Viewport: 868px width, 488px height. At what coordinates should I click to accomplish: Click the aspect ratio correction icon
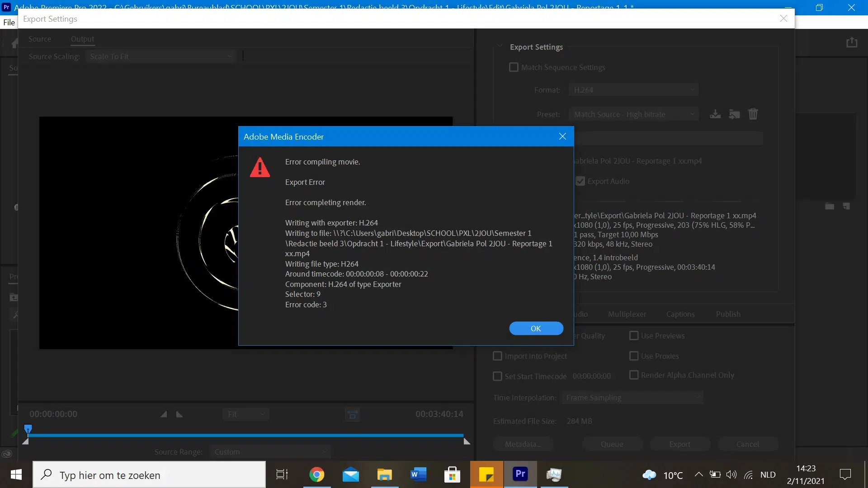(352, 414)
